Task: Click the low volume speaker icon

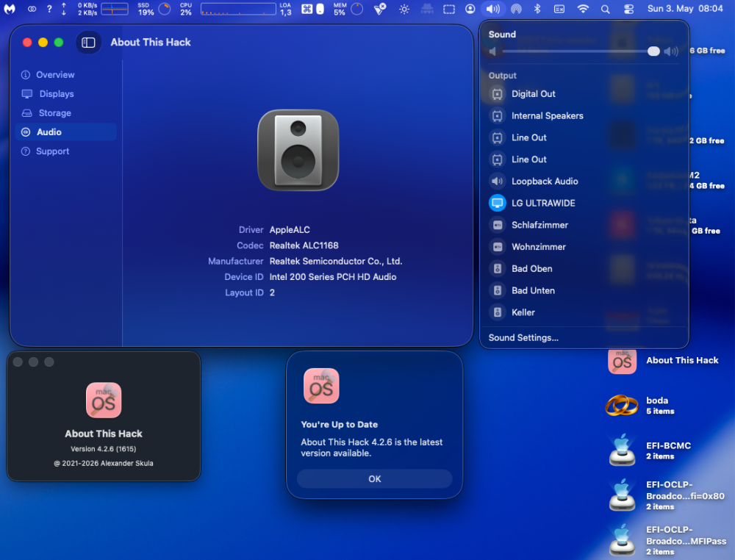Action: [x=492, y=51]
